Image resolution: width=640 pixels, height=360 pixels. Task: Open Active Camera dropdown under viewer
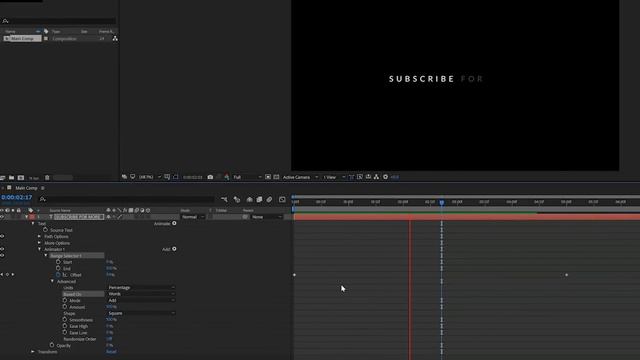[300, 177]
